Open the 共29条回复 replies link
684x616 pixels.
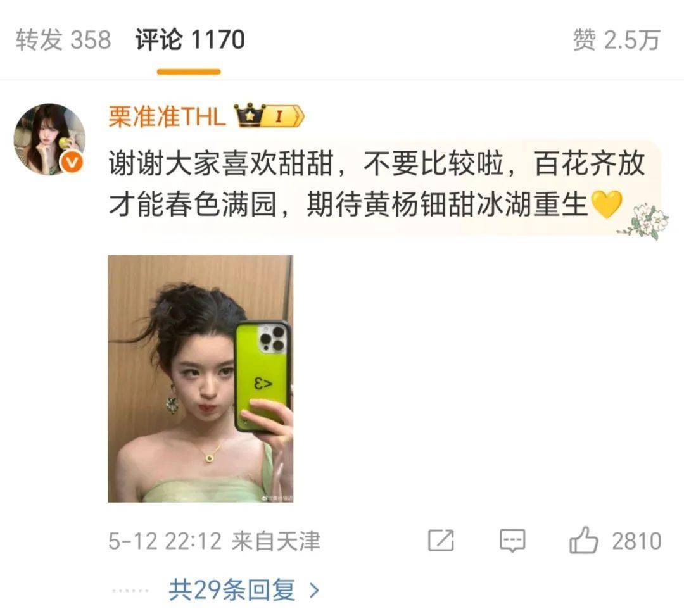click(x=232, y=590)
